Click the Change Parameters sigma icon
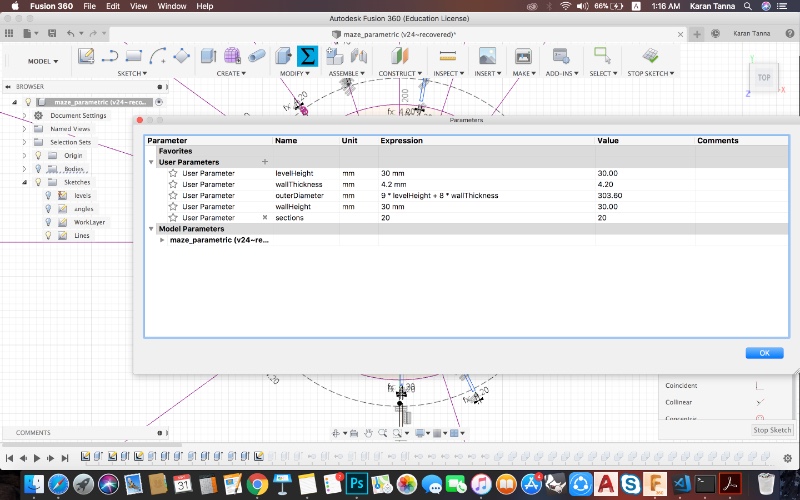This screenshot has width=800, height=500. 307,56
